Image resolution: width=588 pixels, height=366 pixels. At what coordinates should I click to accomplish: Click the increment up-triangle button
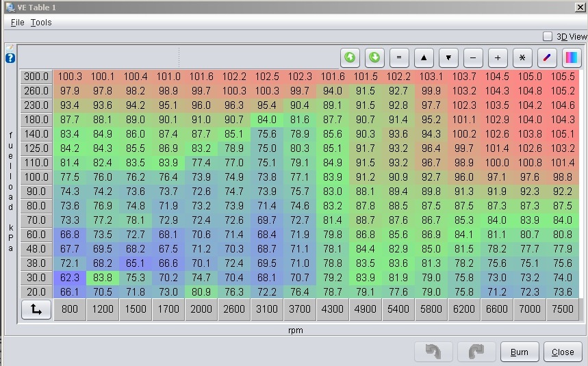point(424,57)
